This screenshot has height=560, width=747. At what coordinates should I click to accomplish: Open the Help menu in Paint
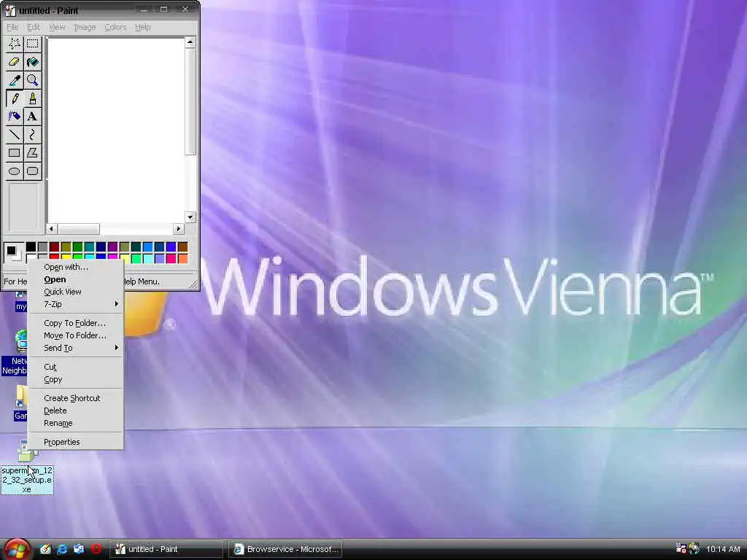tap(142, 27)
